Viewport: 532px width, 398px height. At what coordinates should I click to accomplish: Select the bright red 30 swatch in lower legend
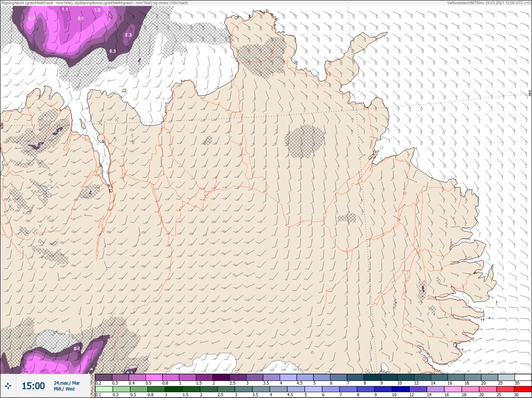point(523,389)
